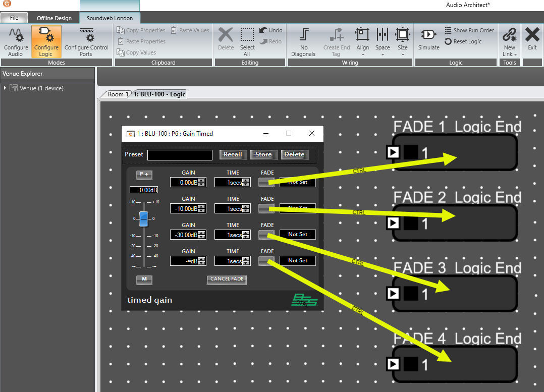Delete the selected preset

[x=295, y=155]
